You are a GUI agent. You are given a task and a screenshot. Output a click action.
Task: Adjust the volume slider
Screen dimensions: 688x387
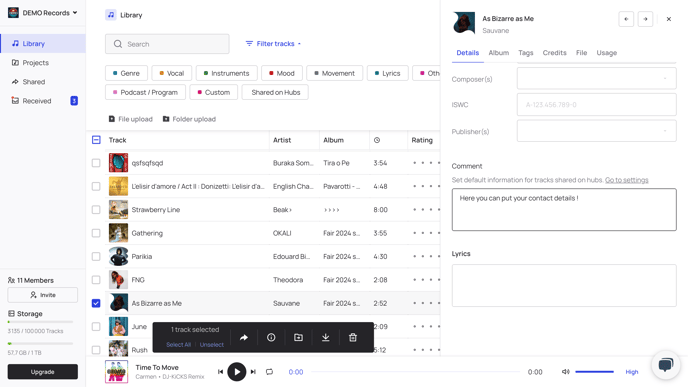click(x=594, y=372)
